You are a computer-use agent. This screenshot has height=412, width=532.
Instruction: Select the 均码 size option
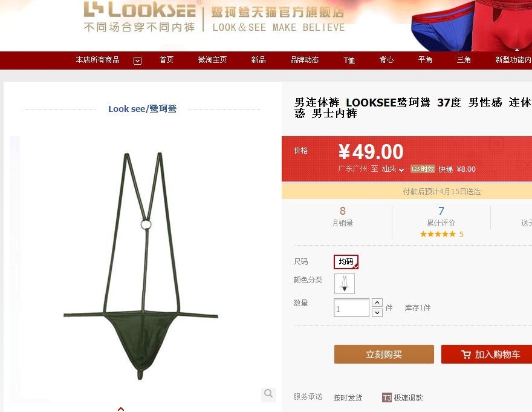(346, 262)
